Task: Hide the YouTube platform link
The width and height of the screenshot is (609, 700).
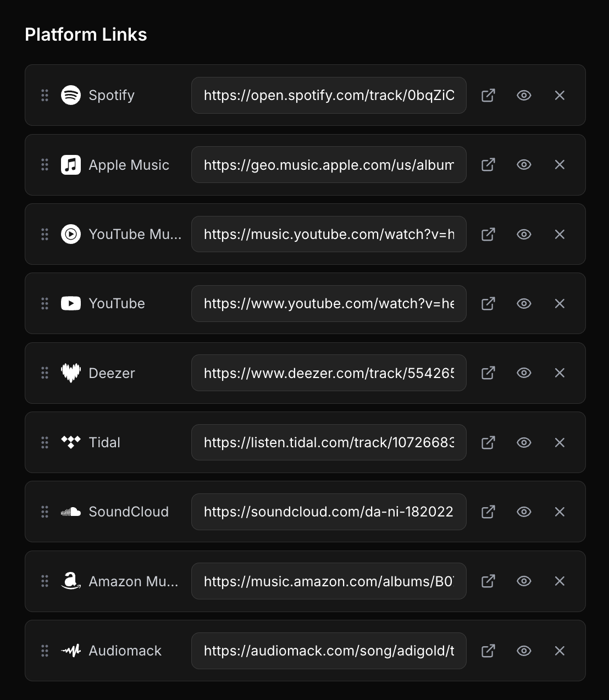Action: click(524, 303)
